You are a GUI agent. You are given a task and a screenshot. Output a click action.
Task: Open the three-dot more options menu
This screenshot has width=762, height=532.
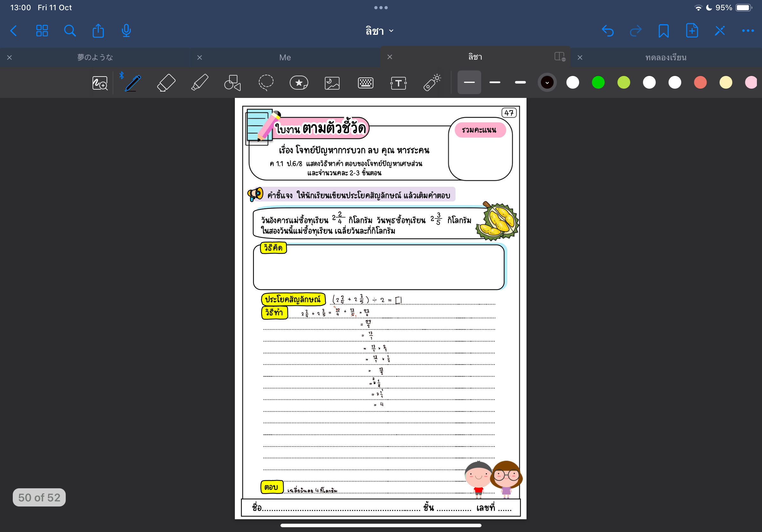pyautogui.click(x=747, y=31)
